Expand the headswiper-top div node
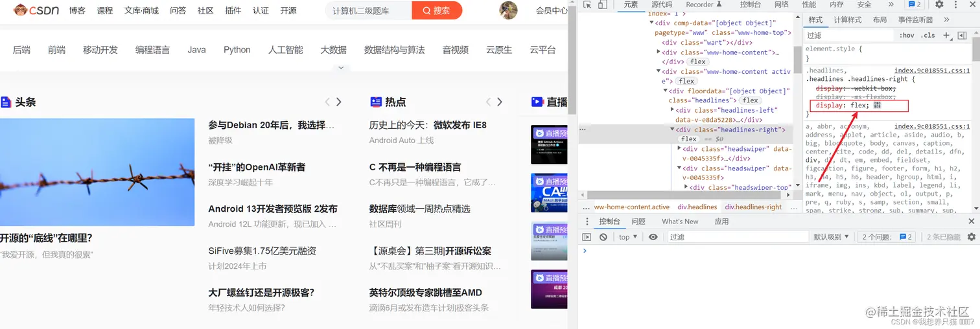980x329 pixels. [x=686, y=188]
